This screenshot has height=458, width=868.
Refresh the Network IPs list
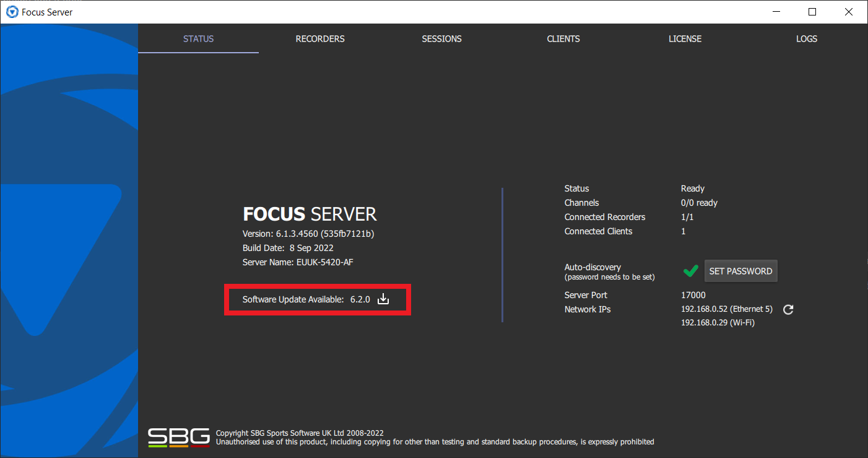tap(788, 309)
